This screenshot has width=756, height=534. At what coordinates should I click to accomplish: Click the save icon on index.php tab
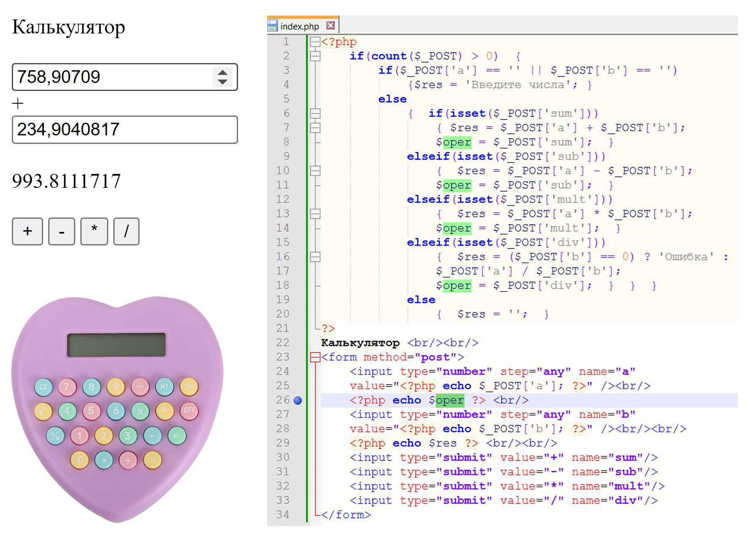pyautogui.click(x=273, y=26)
